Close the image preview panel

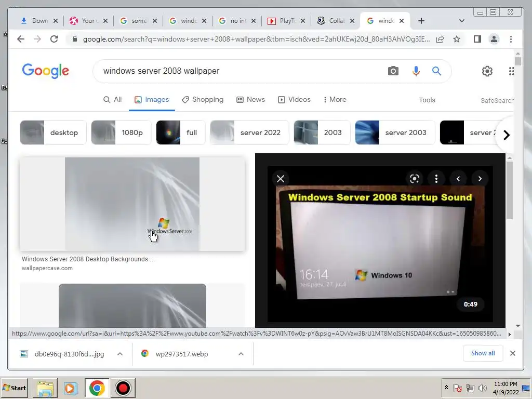pyautogui.click(x=281, y=179)
